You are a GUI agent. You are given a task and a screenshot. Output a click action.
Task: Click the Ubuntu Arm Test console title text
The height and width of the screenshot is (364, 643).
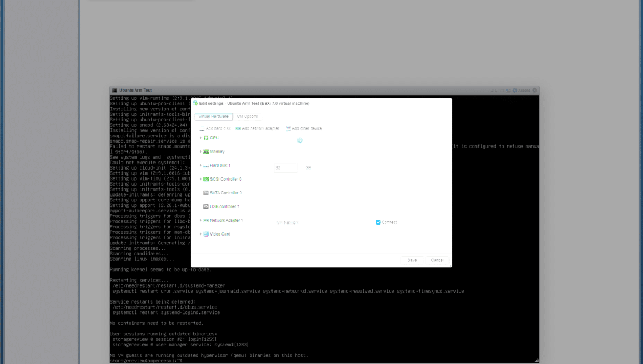click(x=135, y=91)
